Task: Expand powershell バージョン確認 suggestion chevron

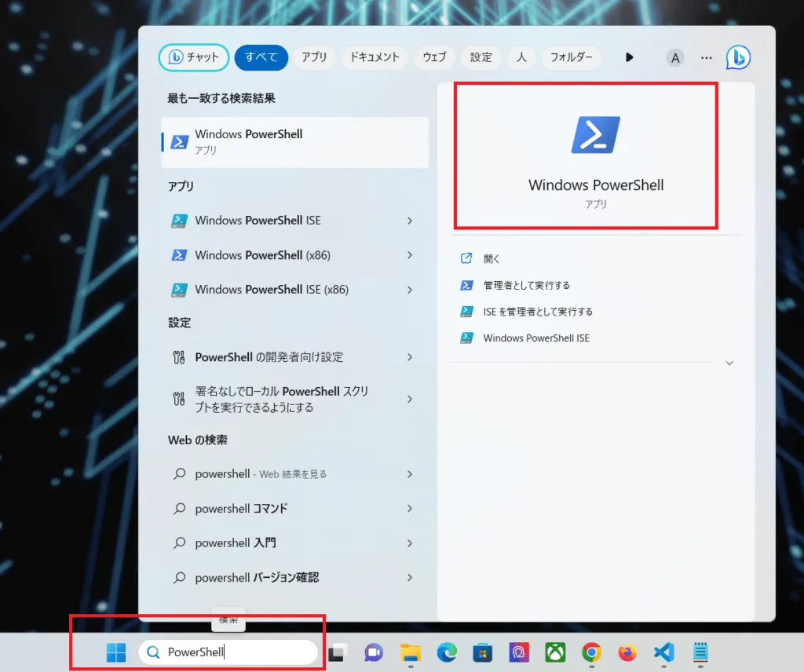Action: [410, 578]
